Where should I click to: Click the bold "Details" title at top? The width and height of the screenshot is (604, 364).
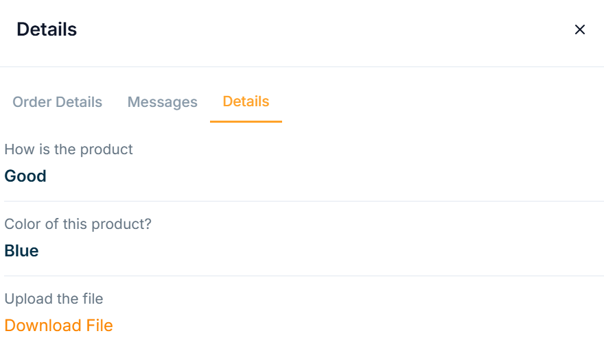47,29
